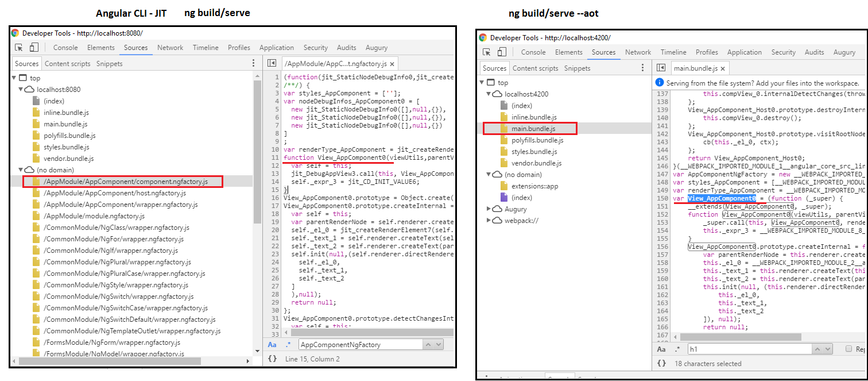Hide navigator pane icon in left DevTools window
The height and width of the screenshot is (381, 868).
click(272, 64)
